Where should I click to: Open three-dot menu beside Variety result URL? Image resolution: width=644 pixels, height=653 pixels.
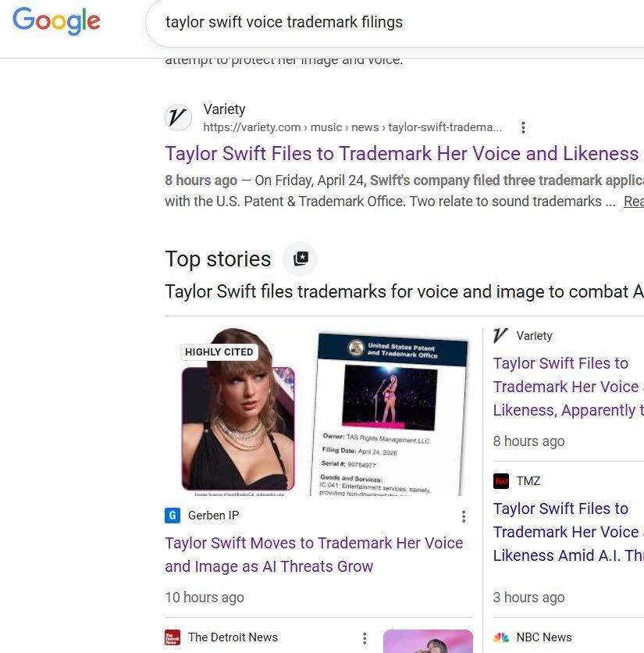(x=523, y=127)
